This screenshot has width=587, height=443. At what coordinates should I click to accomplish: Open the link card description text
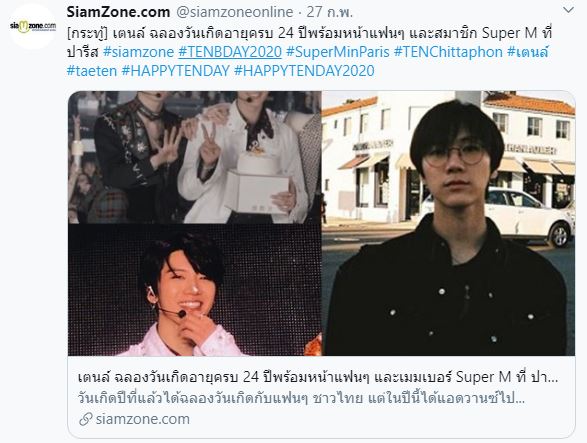pos(301,398)
